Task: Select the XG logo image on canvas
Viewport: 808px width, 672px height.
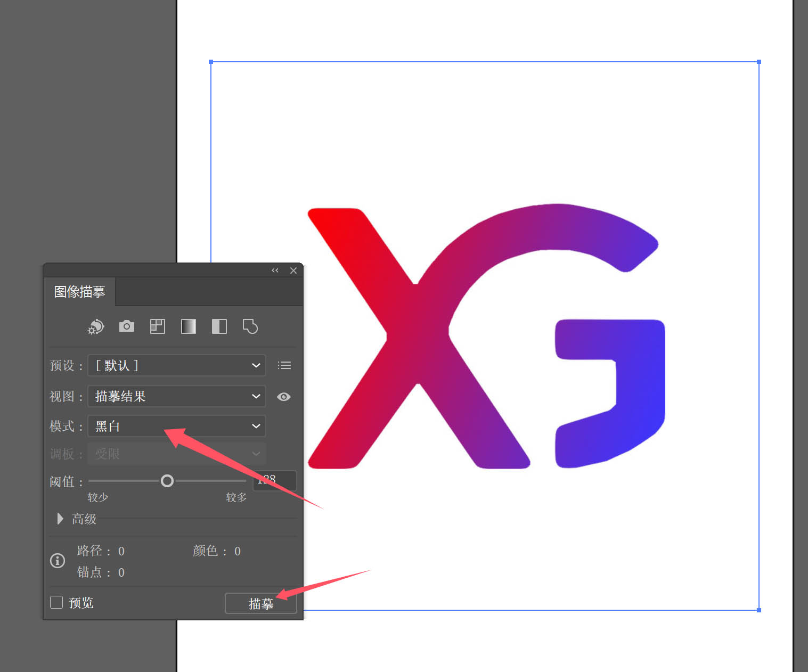Action: pos(485,337)
